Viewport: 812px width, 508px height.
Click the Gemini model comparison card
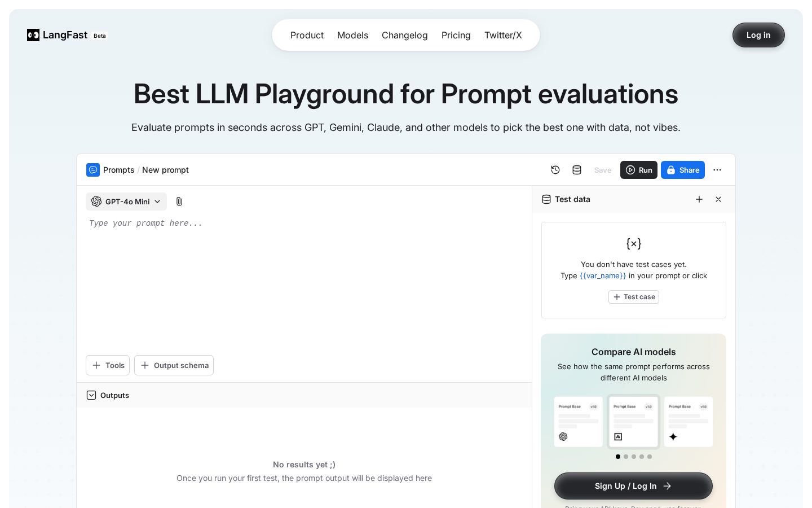(x=689, y=422)
